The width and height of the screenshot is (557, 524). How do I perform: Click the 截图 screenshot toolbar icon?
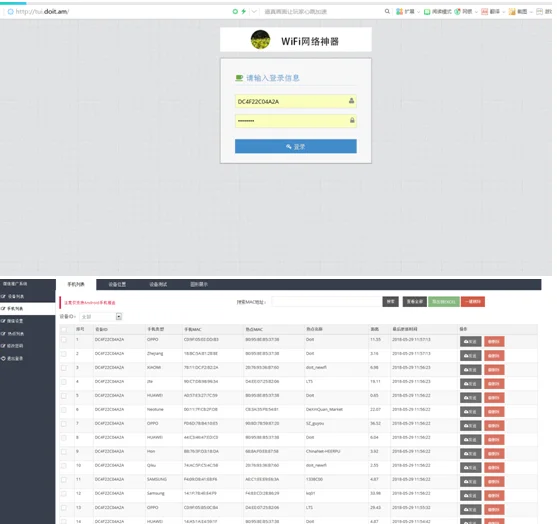(512, 12)
